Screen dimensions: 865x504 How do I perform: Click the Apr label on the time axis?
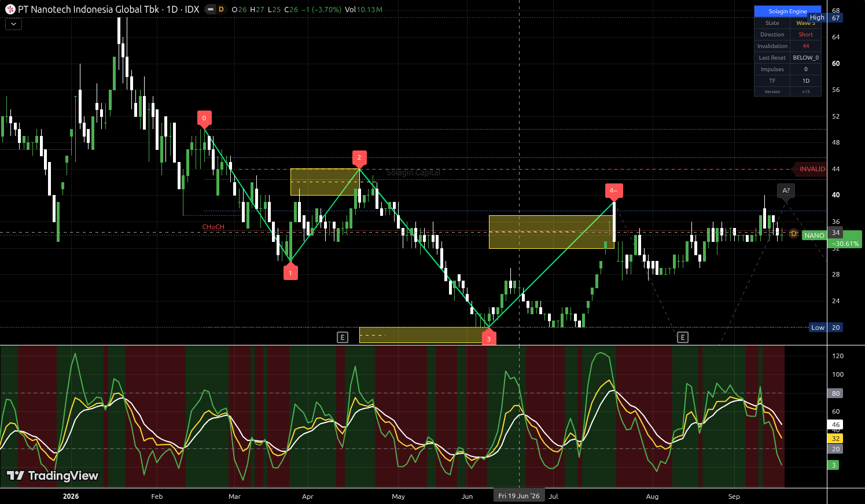[x=308, y=496]
